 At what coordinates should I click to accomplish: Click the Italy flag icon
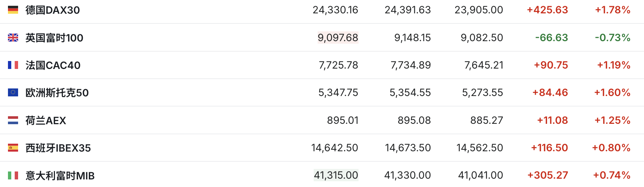click(13, 175)
